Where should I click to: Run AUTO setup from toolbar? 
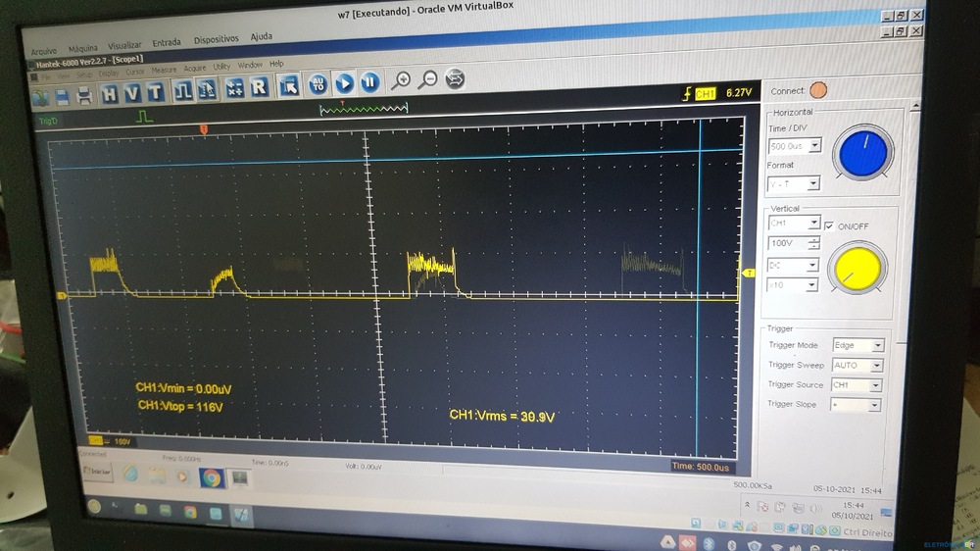(318, 84)
